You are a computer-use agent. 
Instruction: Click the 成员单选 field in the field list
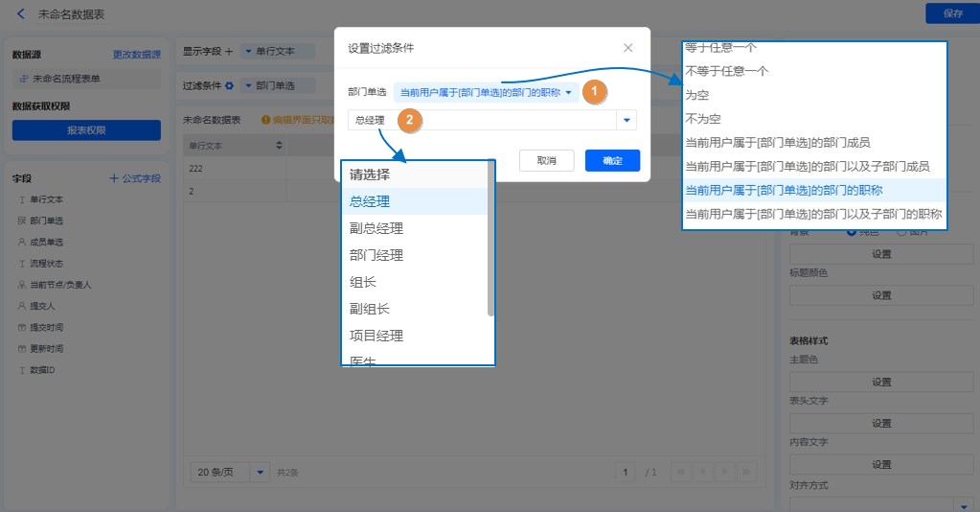(46, 242)
